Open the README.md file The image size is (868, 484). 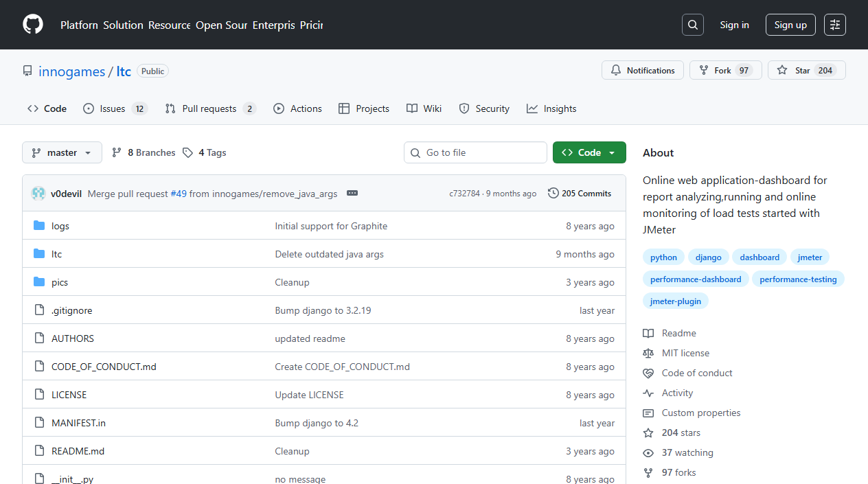pos(78,451)
